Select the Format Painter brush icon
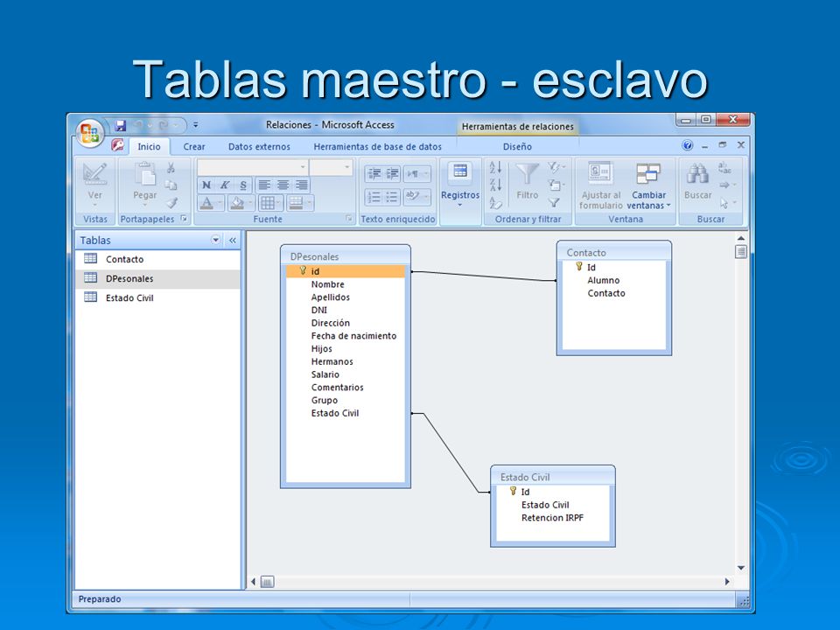The height and width of the screenshot is (630, 840). coord(171,202)
